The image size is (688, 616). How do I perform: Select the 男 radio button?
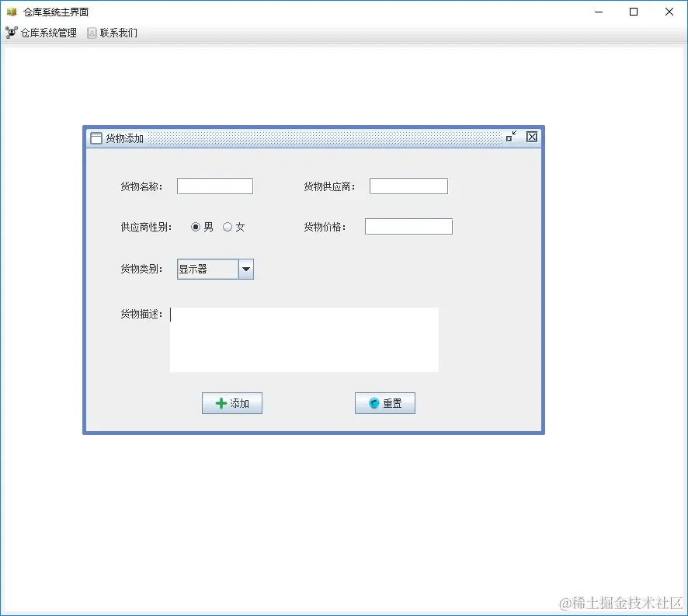[x=202, y=227]
